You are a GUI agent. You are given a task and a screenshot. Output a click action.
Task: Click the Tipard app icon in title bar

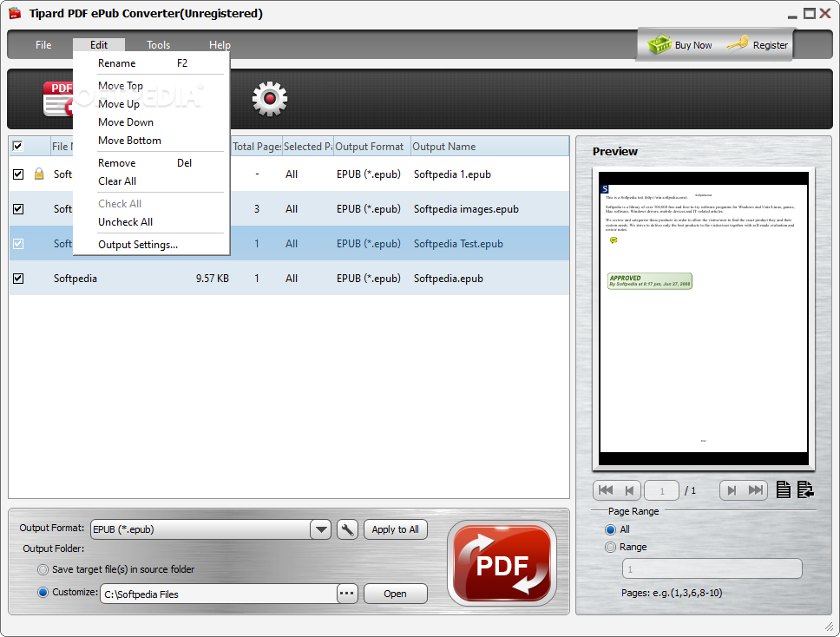point(15,13)
